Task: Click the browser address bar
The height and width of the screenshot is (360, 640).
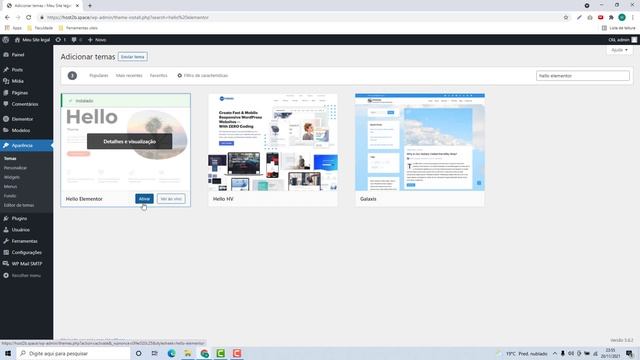Action: [x=302, y=18]
